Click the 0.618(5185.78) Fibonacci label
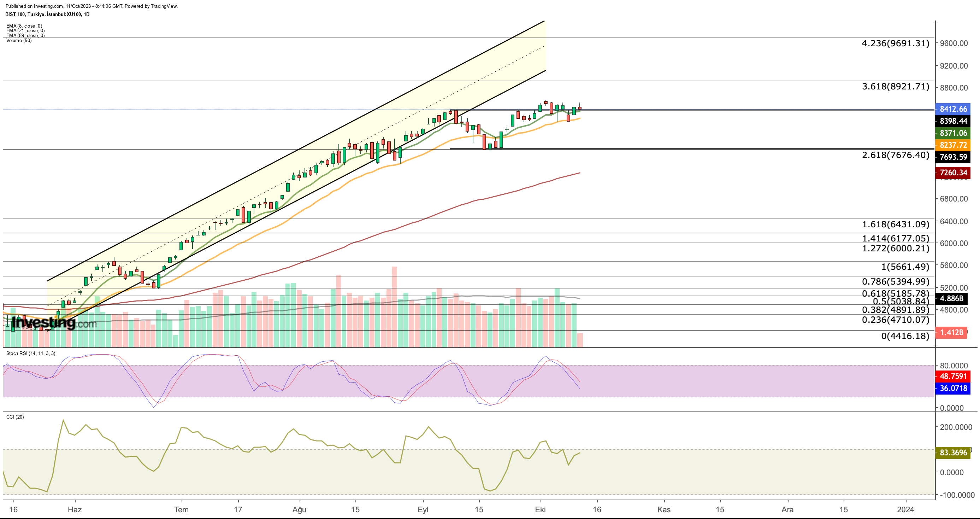980x519 pixels. coord(896,293)
